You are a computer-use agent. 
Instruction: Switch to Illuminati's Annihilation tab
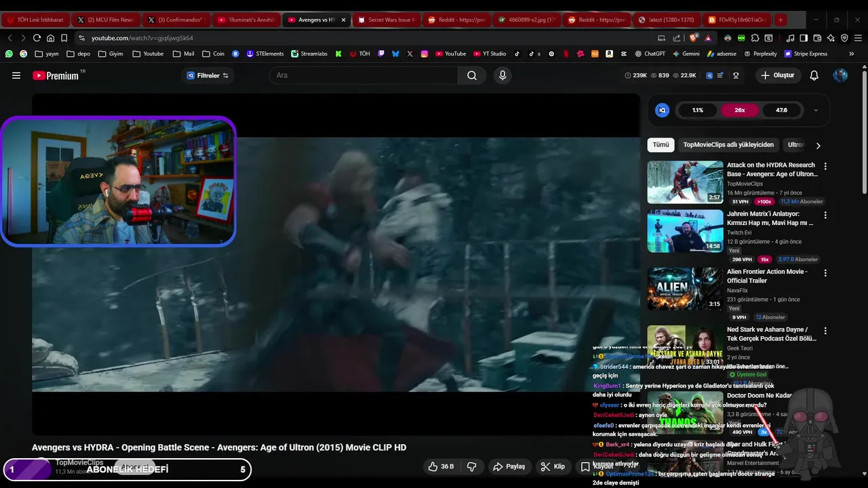tap(246, 20)
